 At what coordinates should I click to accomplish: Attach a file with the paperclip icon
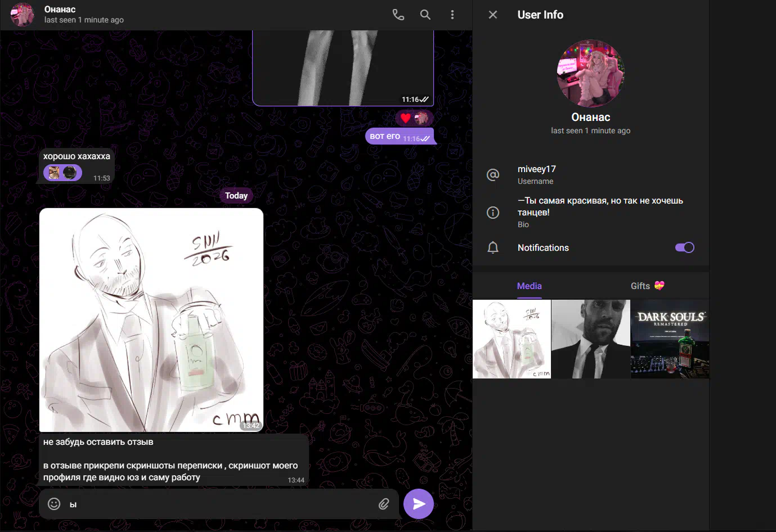pyautogui.click(x=384, y=504)
